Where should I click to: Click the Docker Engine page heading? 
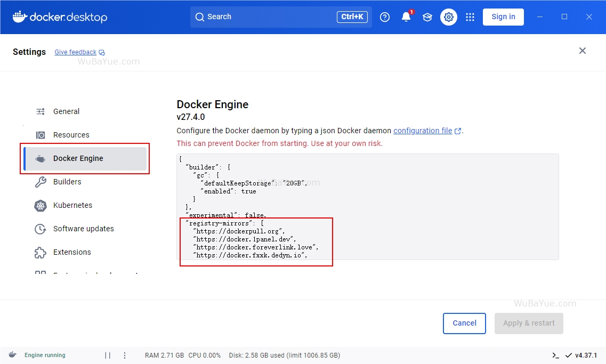point(213,104)
